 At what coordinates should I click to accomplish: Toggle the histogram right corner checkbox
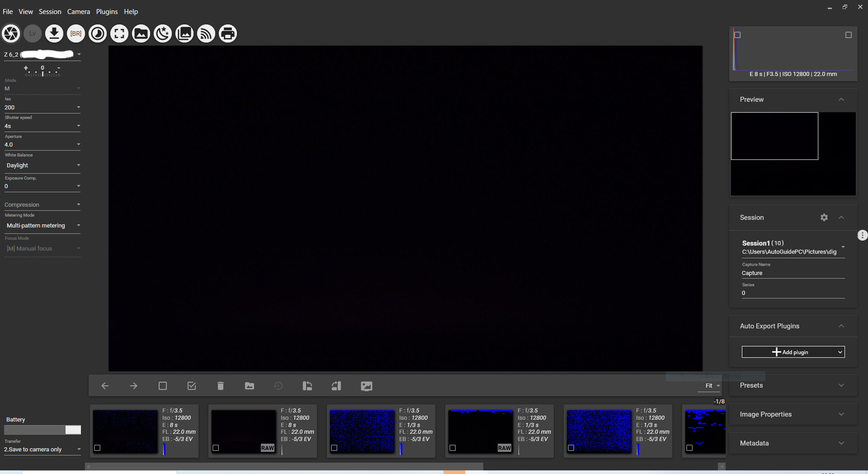pyautogui.click(x=849, y=35)
